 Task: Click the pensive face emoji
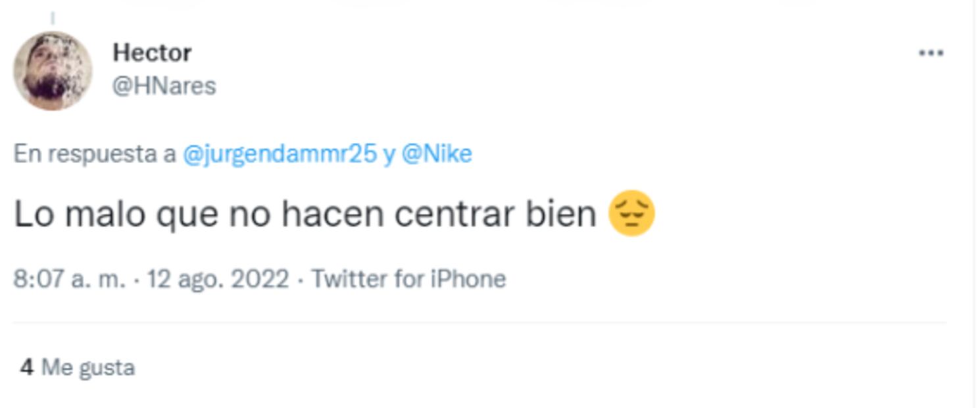(631, 214)
